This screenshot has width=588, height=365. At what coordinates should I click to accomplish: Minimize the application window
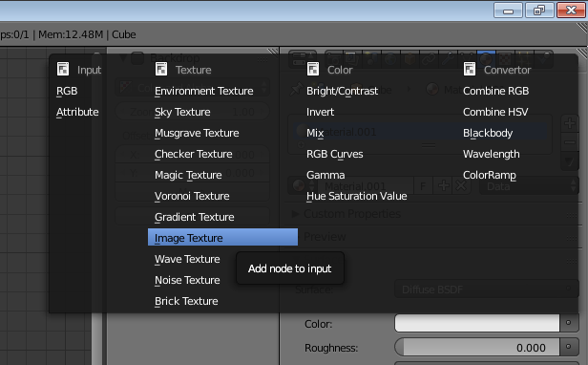[x=508, y=11]
